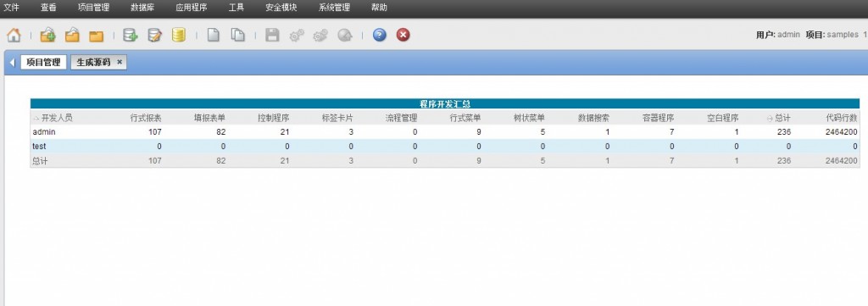
Task: Click the 空白程序 column header
Action: [x=722, y=118]
